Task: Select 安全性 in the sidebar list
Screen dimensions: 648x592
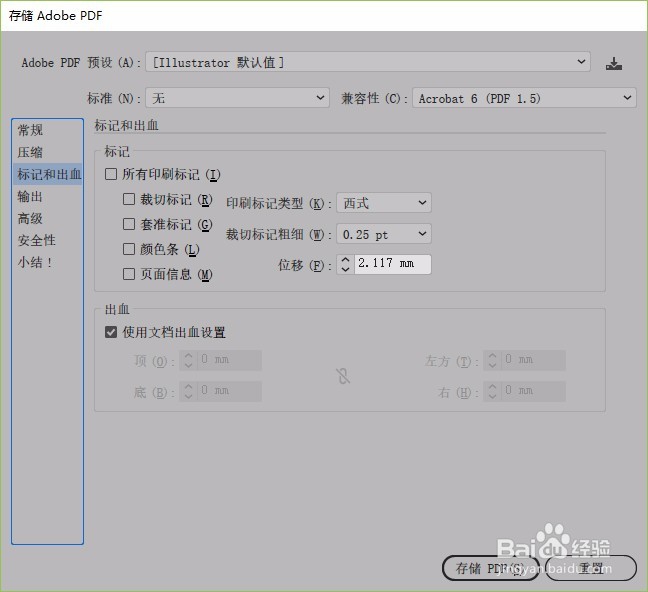Action: pos(48,240)
